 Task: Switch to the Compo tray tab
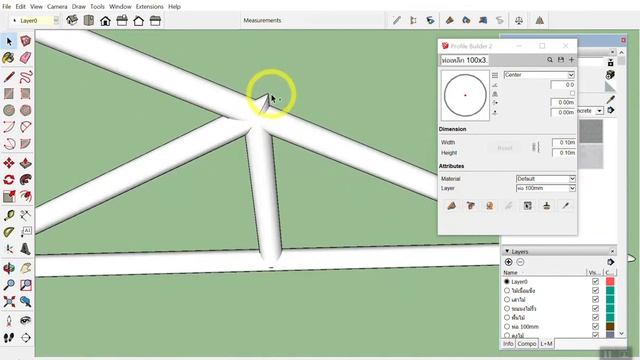pyautogui.click(x=527, y=344)
